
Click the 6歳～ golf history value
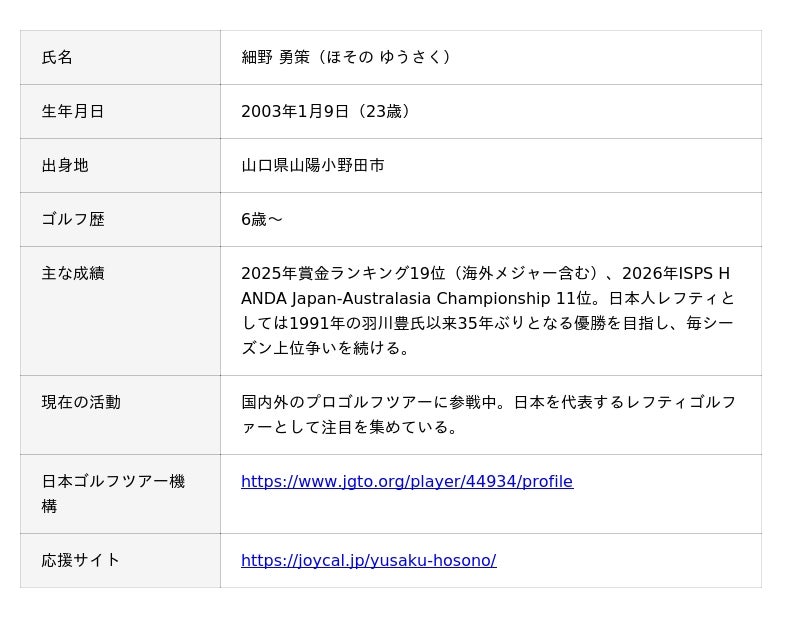point(261,220)
